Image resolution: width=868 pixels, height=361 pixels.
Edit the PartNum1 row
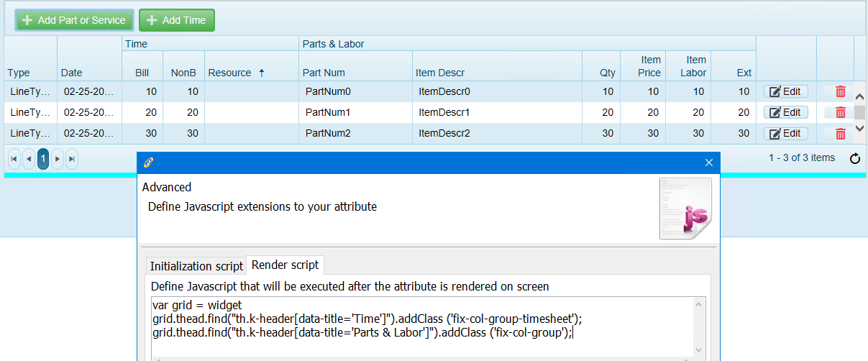click(x=785, y=112)
